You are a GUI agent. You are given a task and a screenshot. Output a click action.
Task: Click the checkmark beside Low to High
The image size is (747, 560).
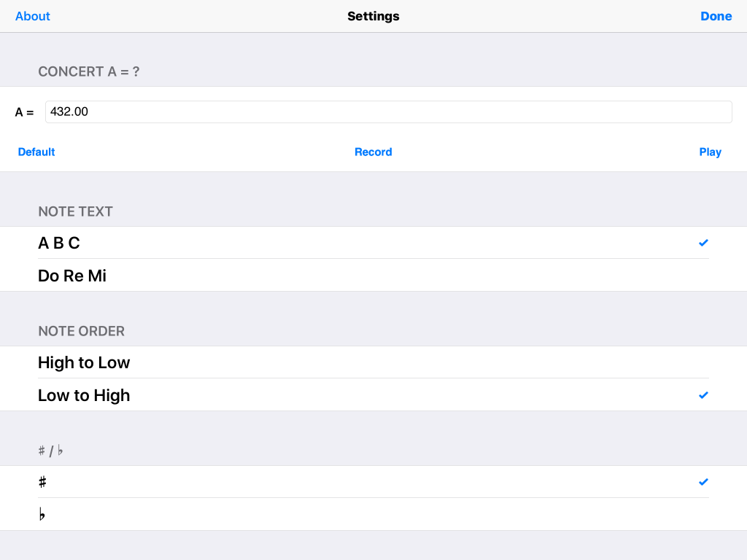[x=703, y=395]
